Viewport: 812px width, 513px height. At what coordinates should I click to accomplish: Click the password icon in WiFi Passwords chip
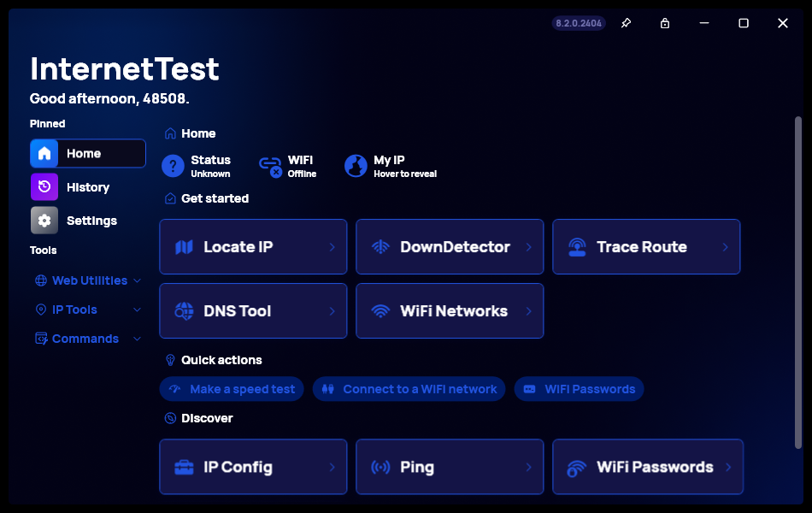(x=529, y=389)
